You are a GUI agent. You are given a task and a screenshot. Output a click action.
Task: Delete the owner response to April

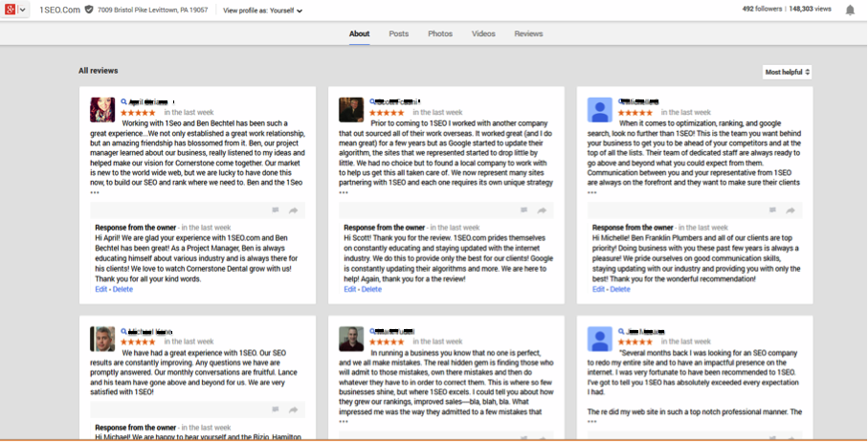[x=122, y=289]
